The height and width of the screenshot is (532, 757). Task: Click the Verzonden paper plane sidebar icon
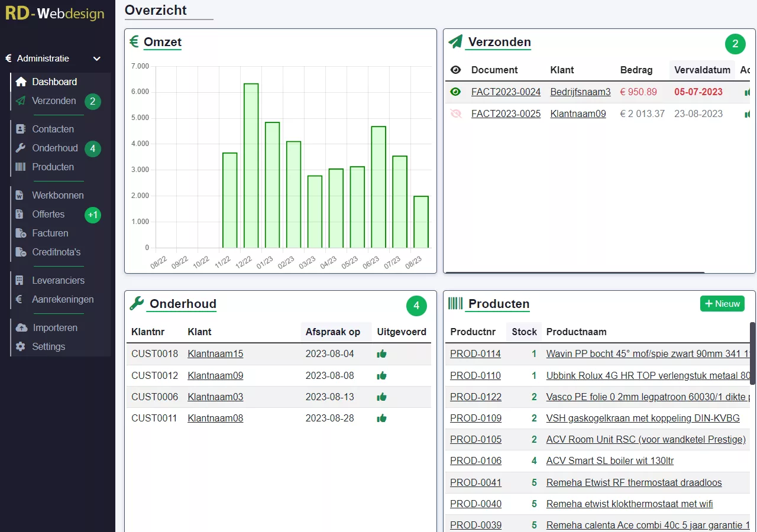(x=21, y=100)
